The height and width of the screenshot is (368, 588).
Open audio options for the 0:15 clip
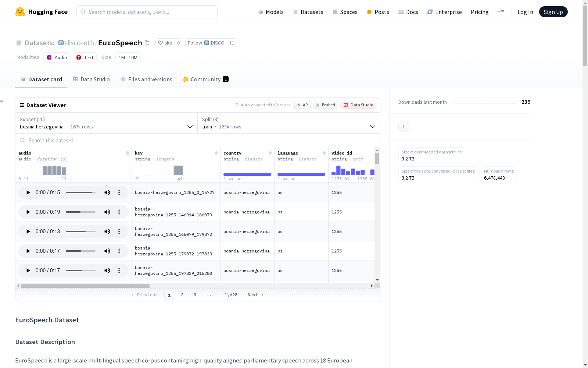[x=119, y=192]
